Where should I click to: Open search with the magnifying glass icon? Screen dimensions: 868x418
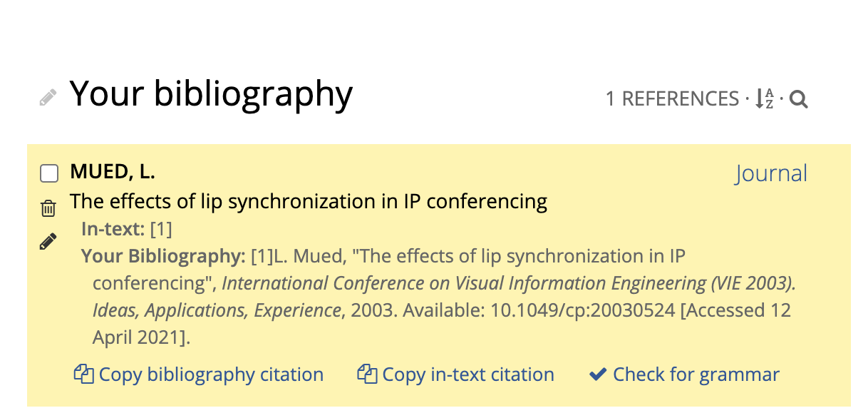(x=799, y=99)
